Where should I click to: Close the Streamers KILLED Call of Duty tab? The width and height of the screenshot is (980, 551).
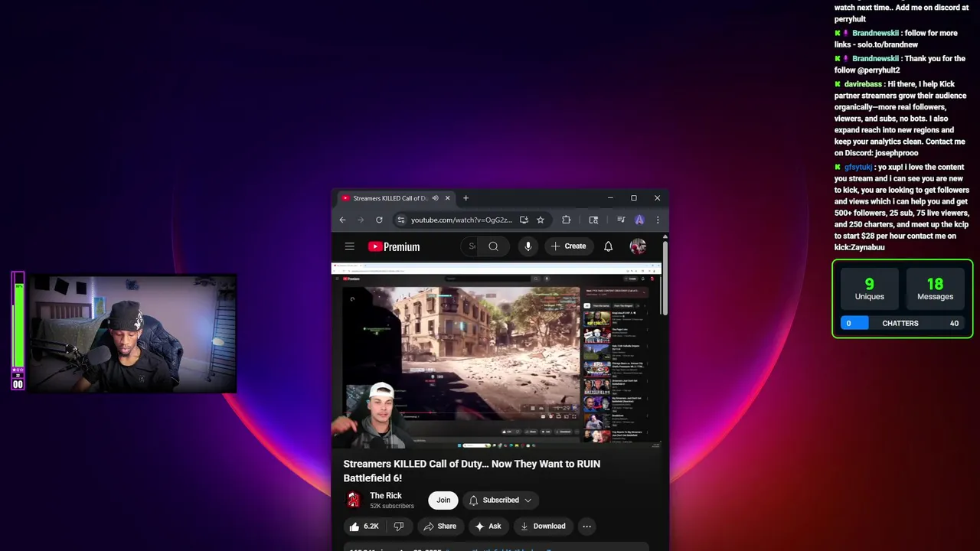click(x=447, y=198)
